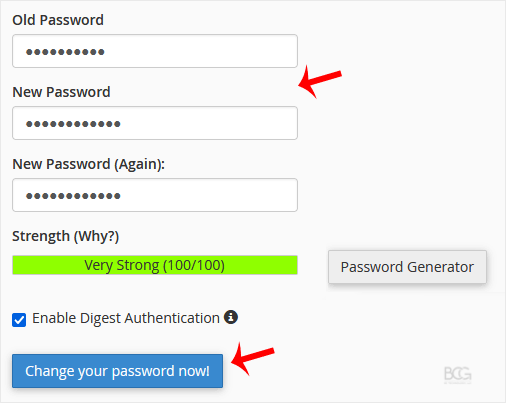Click the red arrow pointing at password fields
The width and height of the screenshot is (506, 403).
point(320,81)
